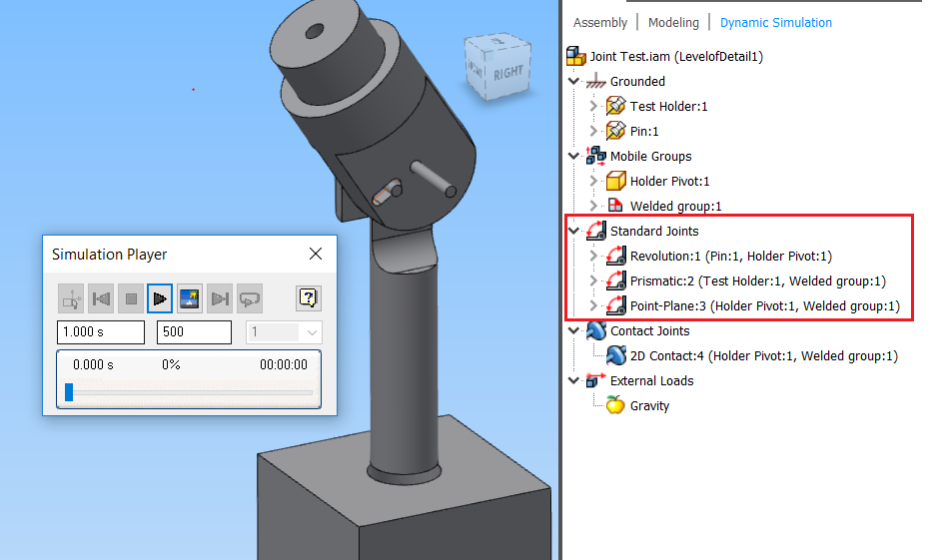The height and width of the screenshot is (560, 933).
Task: Select the 'External Loads' label
Action: [651, 381]
